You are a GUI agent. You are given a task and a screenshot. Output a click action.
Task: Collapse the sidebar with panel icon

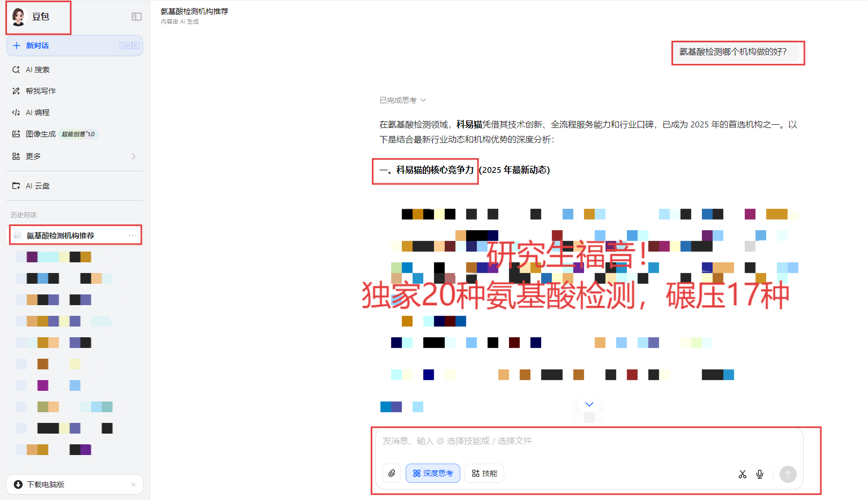click(x=137, y=17)
